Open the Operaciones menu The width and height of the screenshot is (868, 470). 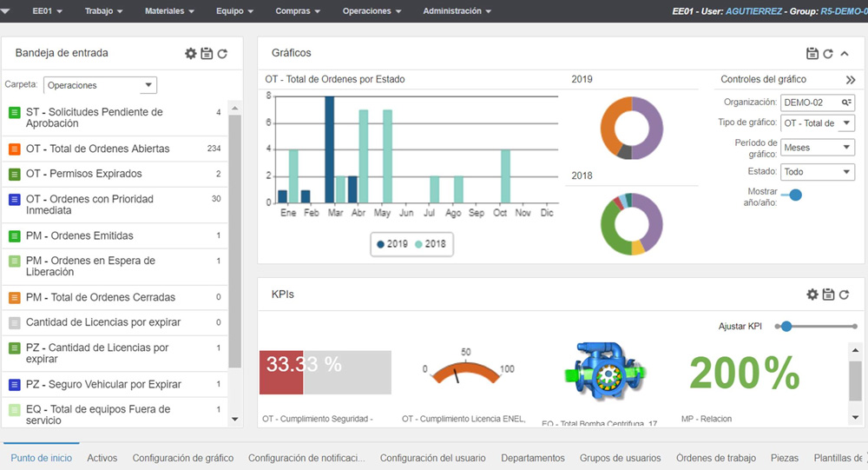point(372,11)
